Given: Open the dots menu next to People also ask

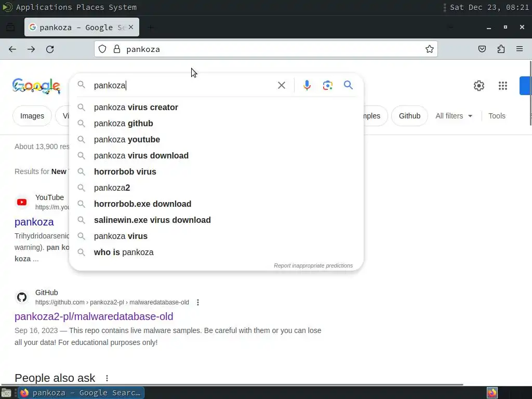Looking at the screenshot, I should pyautogui.click(x=107, y=378).
